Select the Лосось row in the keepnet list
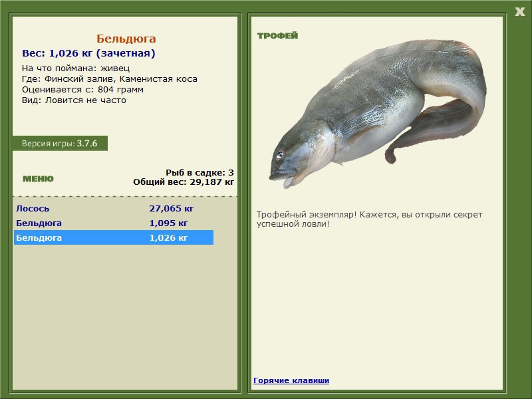 click(x=114, y=208)
